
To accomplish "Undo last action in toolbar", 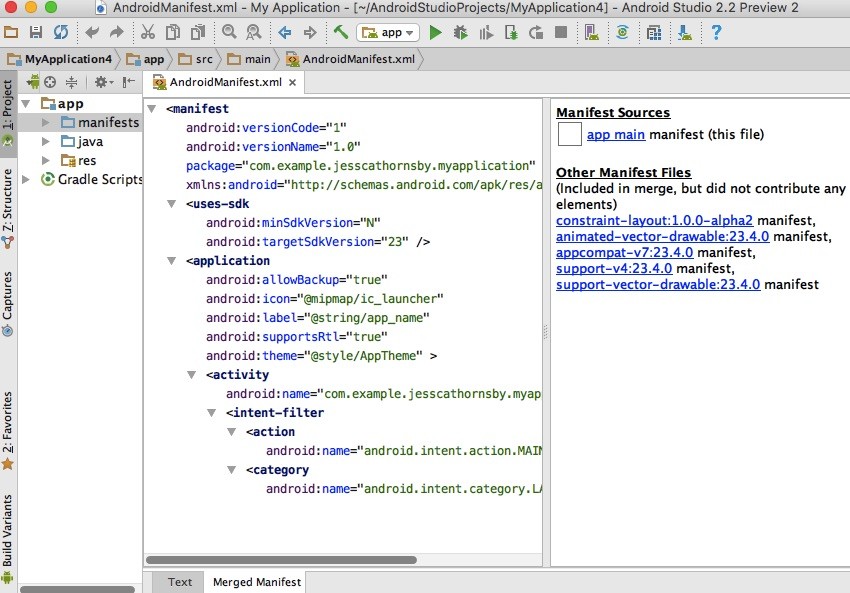I will (x=92, y=33).
